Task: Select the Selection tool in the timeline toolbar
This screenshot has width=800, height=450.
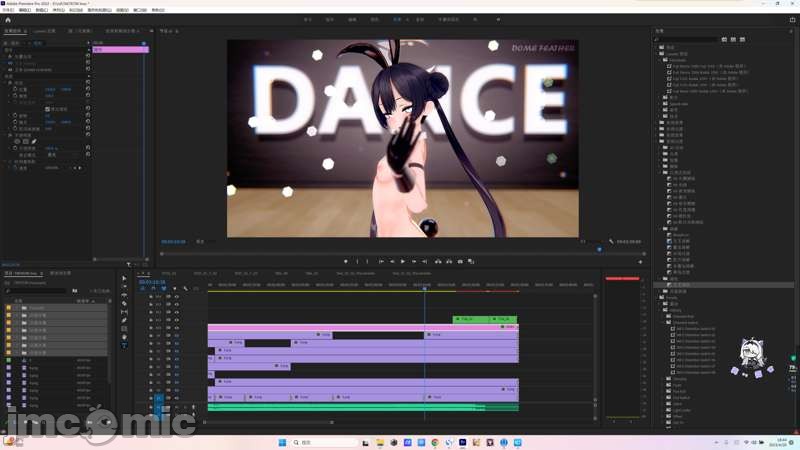Action: [x=124, y=278]
